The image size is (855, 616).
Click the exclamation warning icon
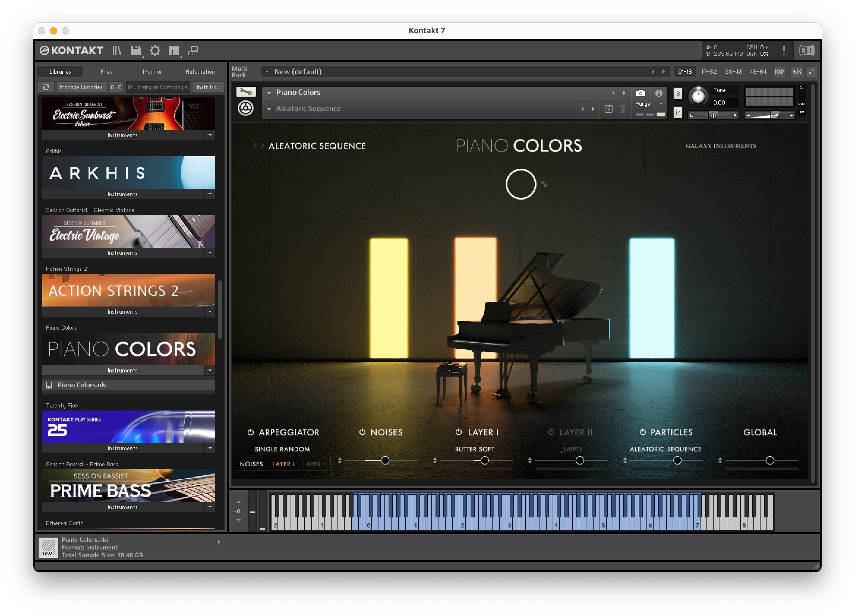[784, 50]
